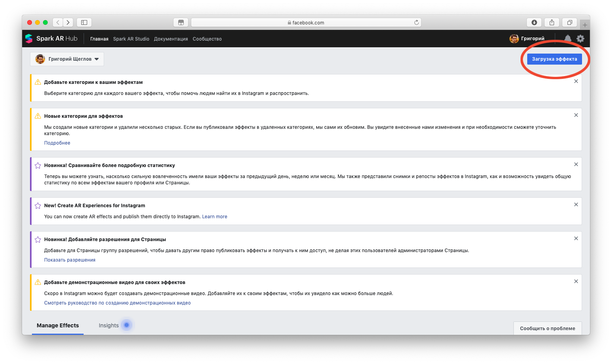The height and width of the screenshot is (364, 612).
Task: Dismiss 'Добавьте демонстрационные видео' notice
Action: click(576, 281)
